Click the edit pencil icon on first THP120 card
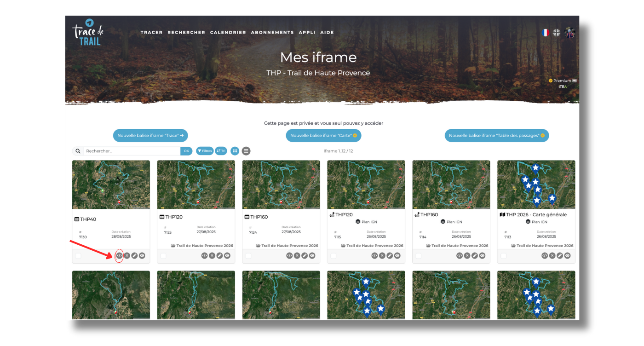644x346 pixels. [219, 255]
